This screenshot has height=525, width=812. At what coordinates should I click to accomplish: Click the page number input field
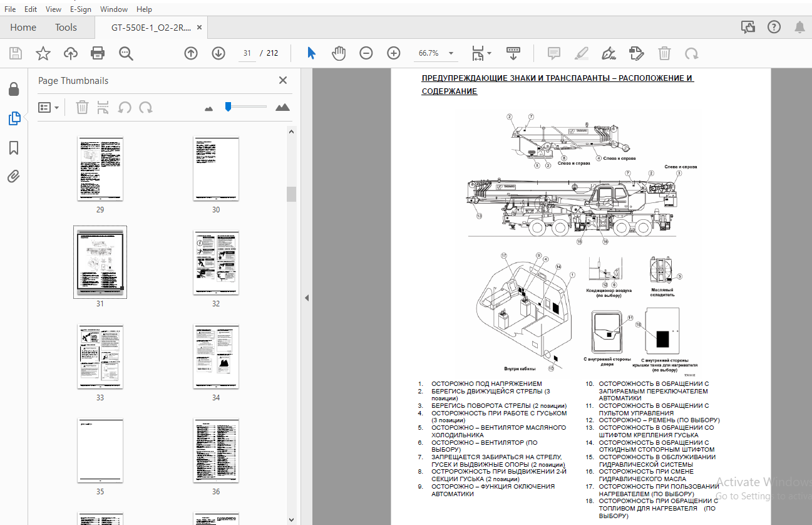tap(247, 53)
